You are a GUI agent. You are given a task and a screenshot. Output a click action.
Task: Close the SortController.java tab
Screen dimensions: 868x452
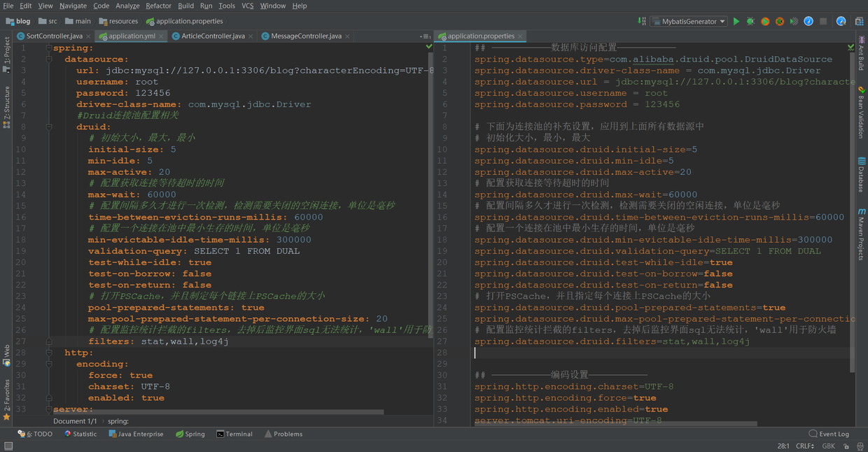pos(89,36)
